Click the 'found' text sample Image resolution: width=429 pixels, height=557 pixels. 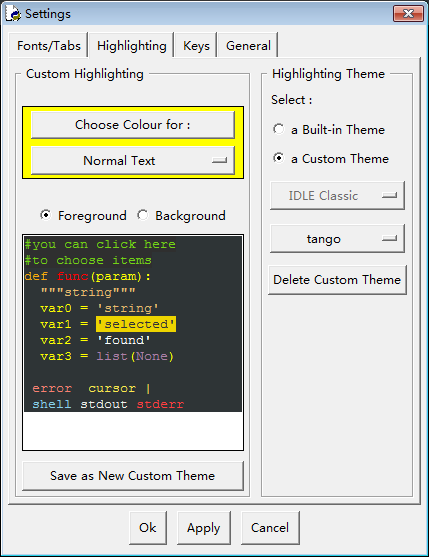pyautogui.click(x=124, y=340)
